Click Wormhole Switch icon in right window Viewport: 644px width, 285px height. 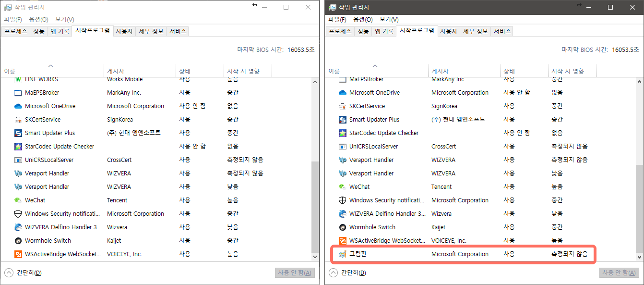click(343, 227)
